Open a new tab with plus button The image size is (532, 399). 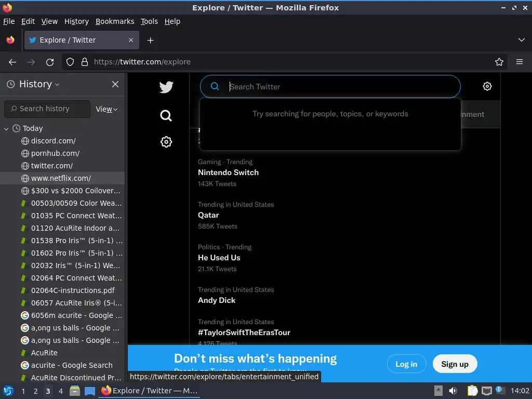tap(150, 41)
